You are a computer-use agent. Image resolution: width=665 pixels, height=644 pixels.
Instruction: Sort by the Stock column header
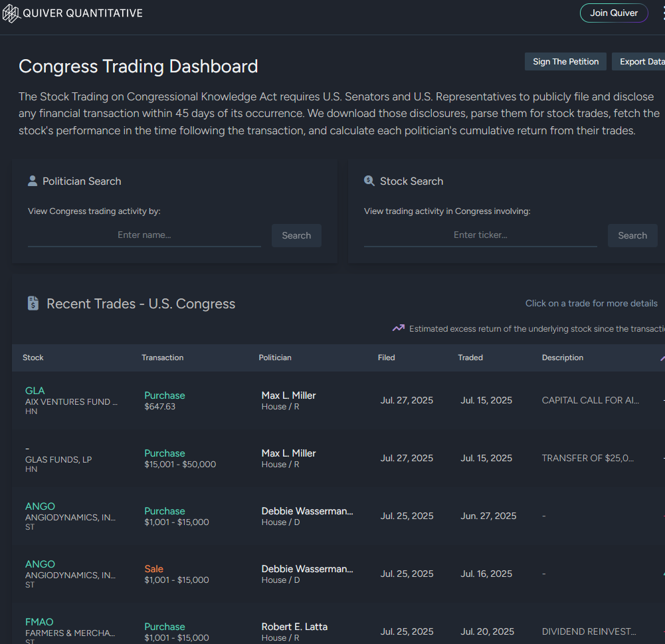pos(33,358)
